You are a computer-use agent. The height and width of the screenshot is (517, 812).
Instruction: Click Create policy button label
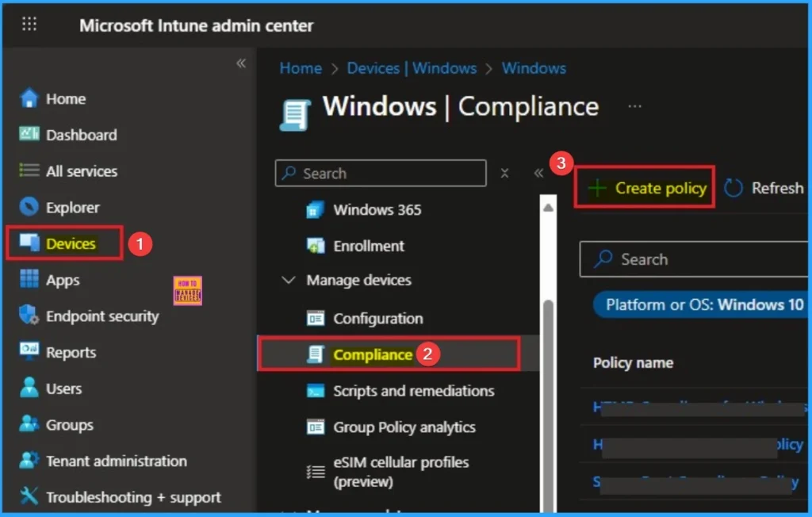click(661, 188)
